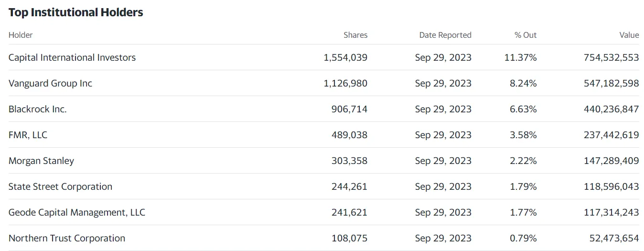This screenshot has width=644, height=251.
Task: Select State Street Corporation holder
Action: tap(60, 186)
